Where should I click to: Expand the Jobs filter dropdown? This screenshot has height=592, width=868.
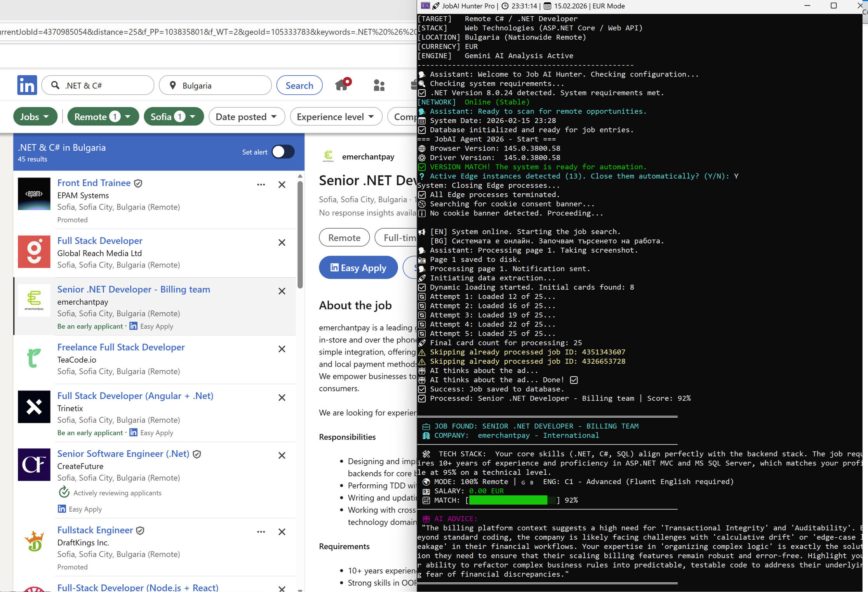click(35, 116)
